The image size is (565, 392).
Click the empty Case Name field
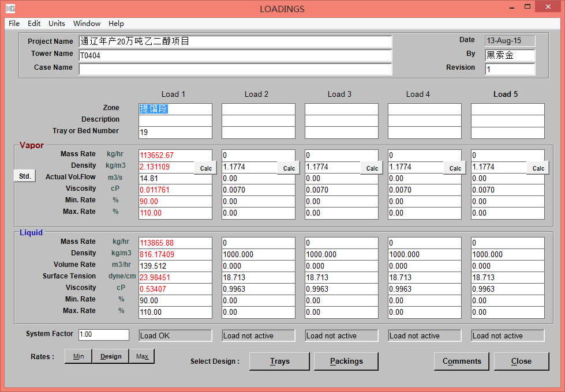[x=235, y=69]
